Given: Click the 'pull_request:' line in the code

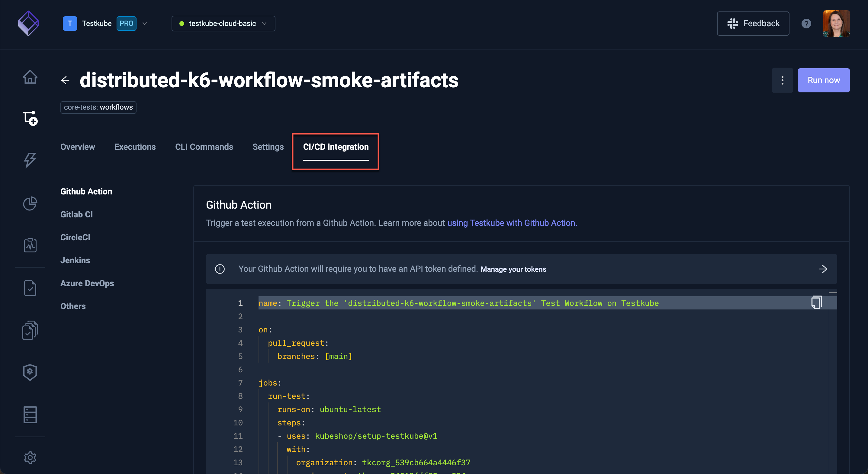Looking at the screenshot, I should [x=298, y=343].
